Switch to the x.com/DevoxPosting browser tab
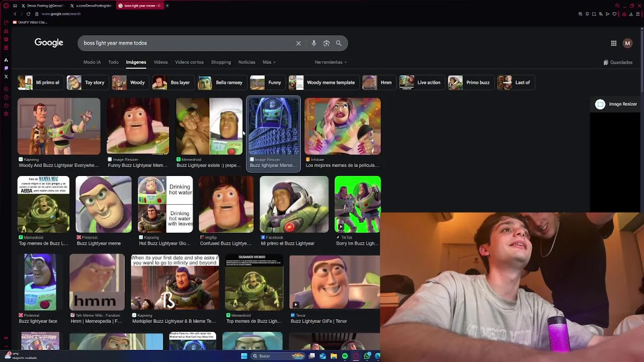Screen dimensions: 644x362 click(91, 6)
